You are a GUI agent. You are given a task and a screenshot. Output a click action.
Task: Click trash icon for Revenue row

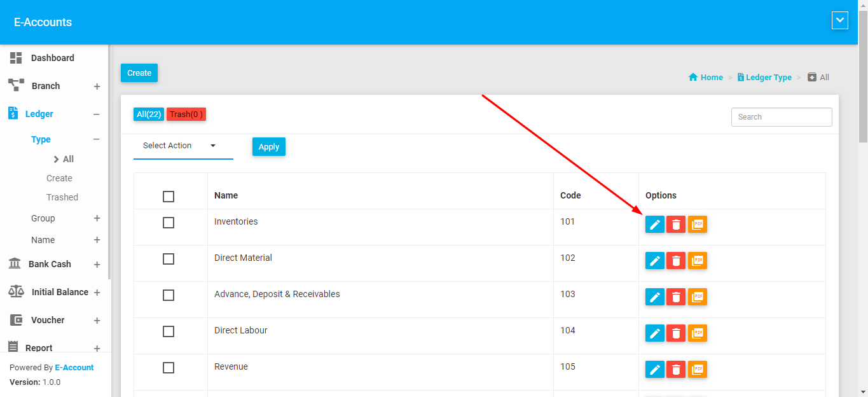tap(675, 370)
